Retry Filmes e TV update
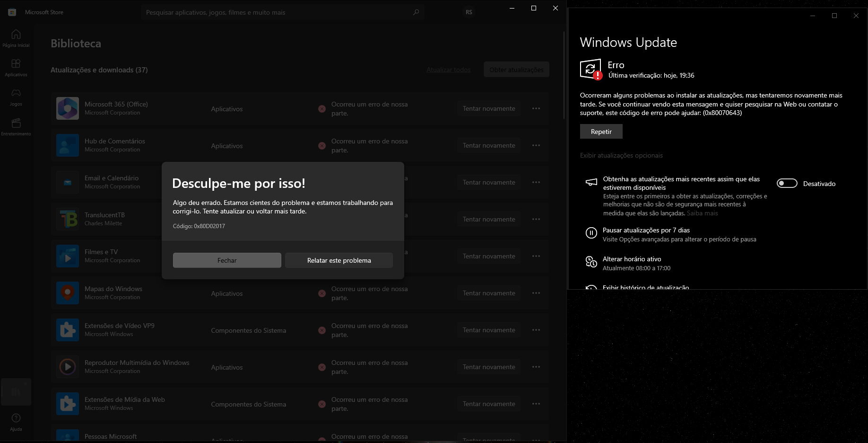Viewport: 868px width, 443px height. [489, 256]
